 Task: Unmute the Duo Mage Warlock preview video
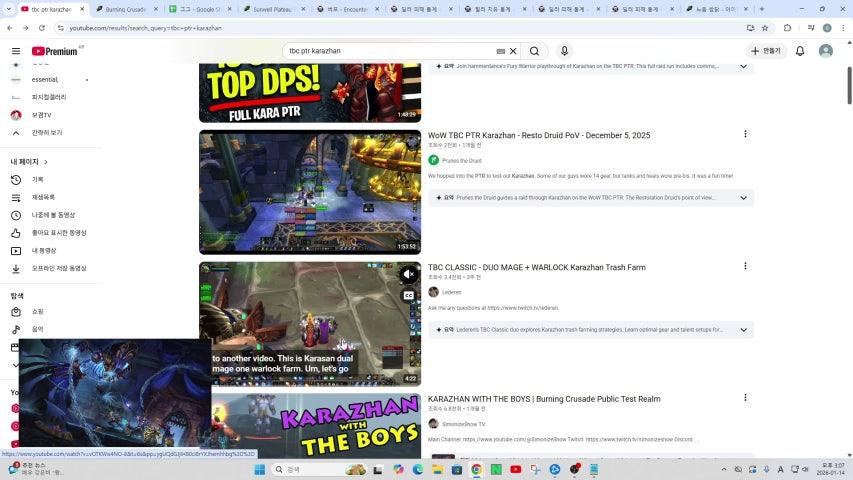point(409,273)
